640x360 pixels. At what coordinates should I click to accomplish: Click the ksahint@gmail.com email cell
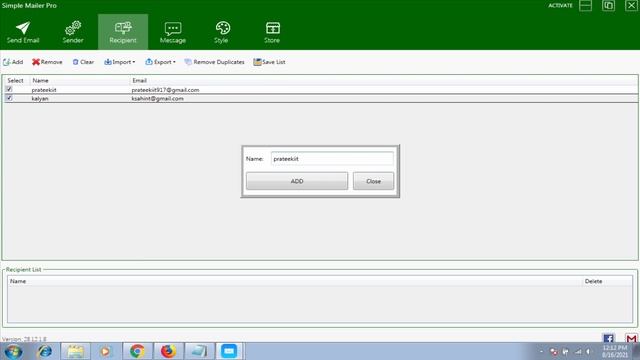tap(158, 98)
